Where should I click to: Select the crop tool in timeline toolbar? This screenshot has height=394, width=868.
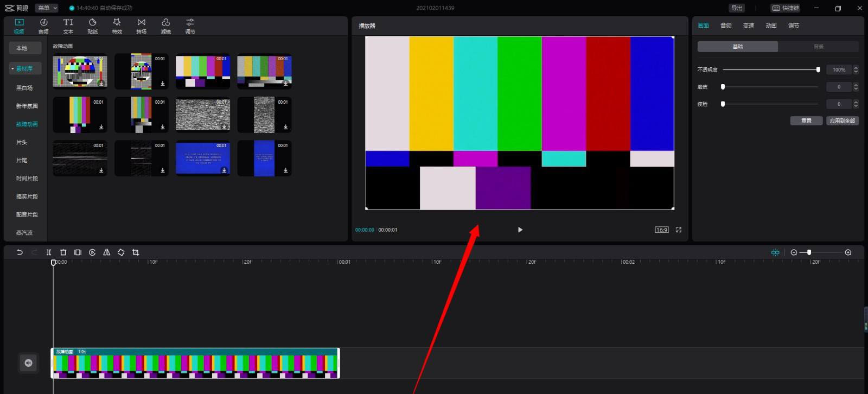coord(136,252)
